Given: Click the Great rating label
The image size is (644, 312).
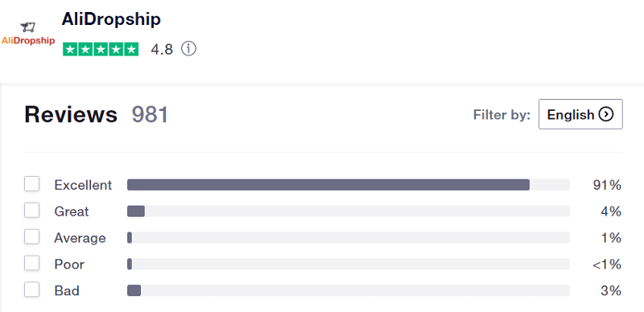Looking at the screenshot, I should tap(72, 211).
